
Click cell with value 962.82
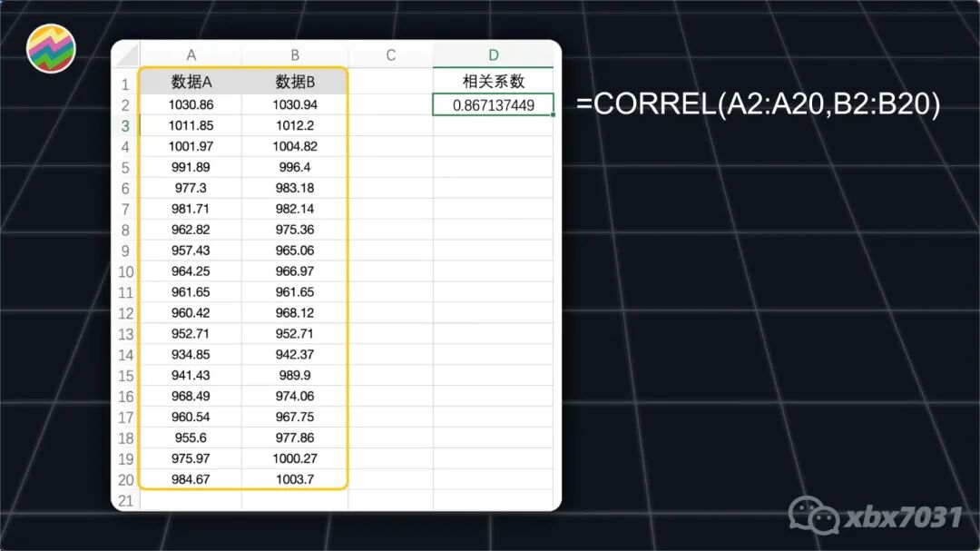coord(191,230)
